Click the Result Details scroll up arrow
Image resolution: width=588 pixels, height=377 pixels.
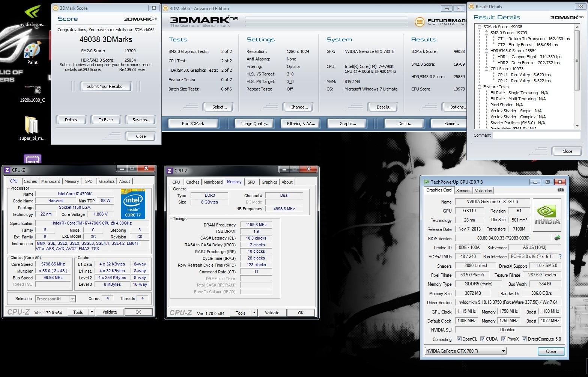tap(577, 27)
